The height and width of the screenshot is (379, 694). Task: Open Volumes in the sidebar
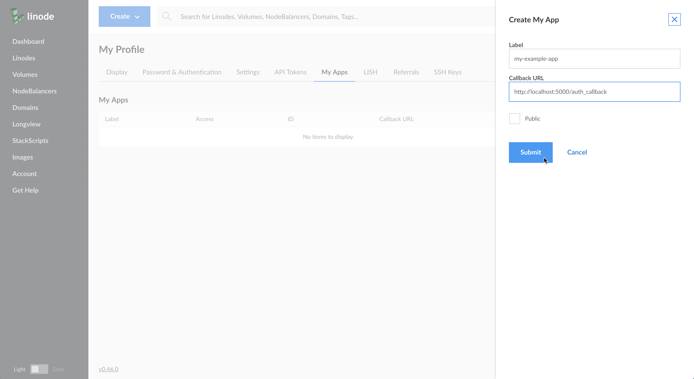(x=25, y=74)
